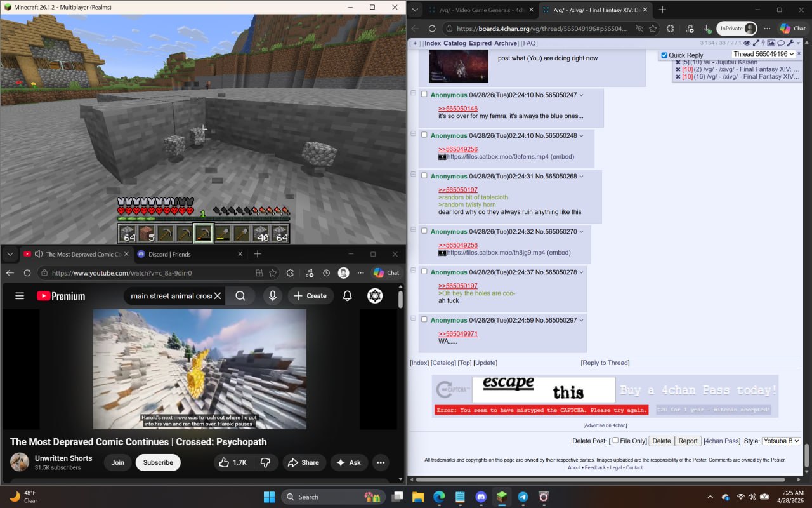The width and height of the screenshot is (812, 508).
Task: Open Discord from the Windows taskbar
Action: coord(481,497)
